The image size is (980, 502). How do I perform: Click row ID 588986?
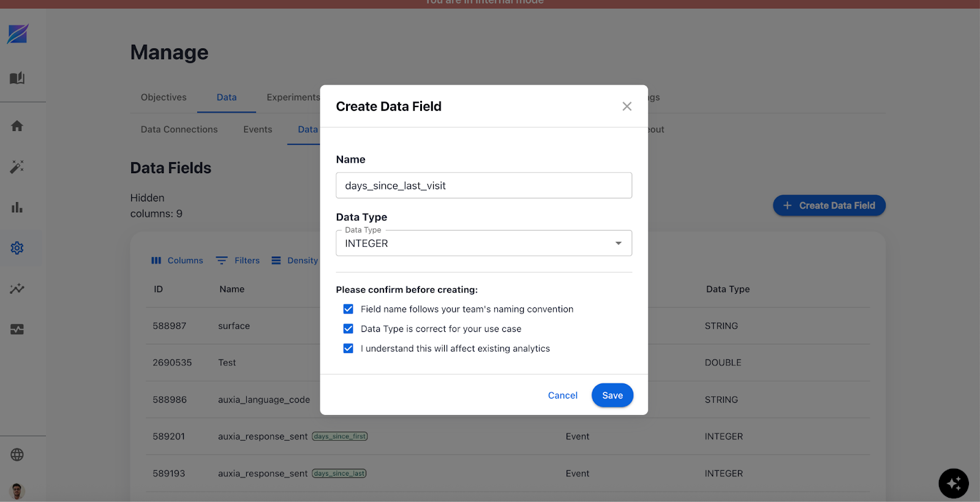(170, 400)
